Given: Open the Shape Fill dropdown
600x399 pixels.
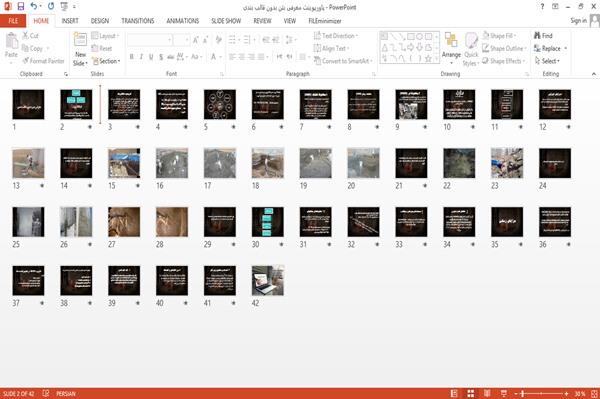Looking at the screenshot, I should [499, 36].
